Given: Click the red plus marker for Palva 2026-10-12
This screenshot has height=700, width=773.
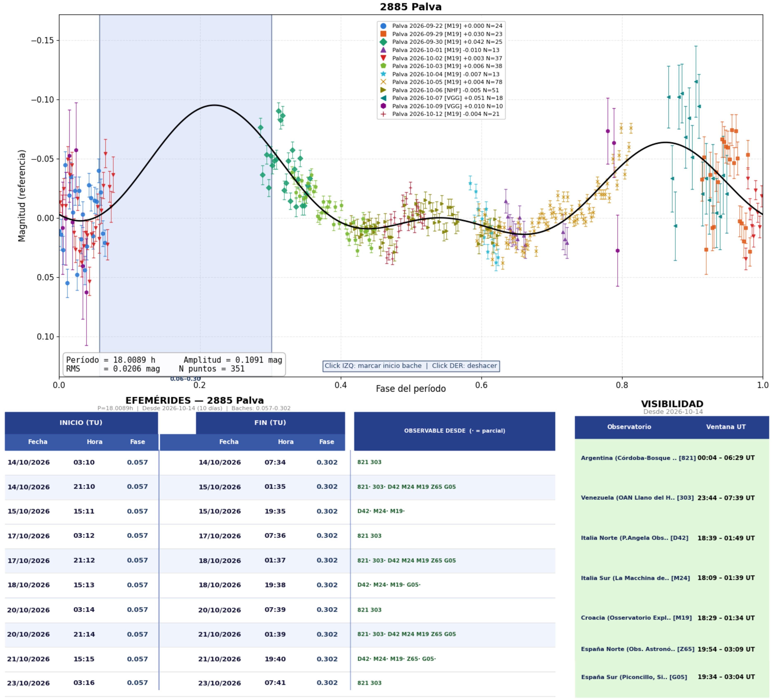Looking at the screenshot, I should click(383, 114).
